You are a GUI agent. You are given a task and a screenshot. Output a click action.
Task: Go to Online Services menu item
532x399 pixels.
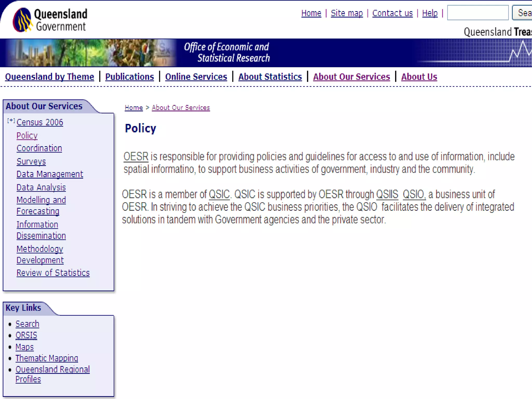click(196, 77)
